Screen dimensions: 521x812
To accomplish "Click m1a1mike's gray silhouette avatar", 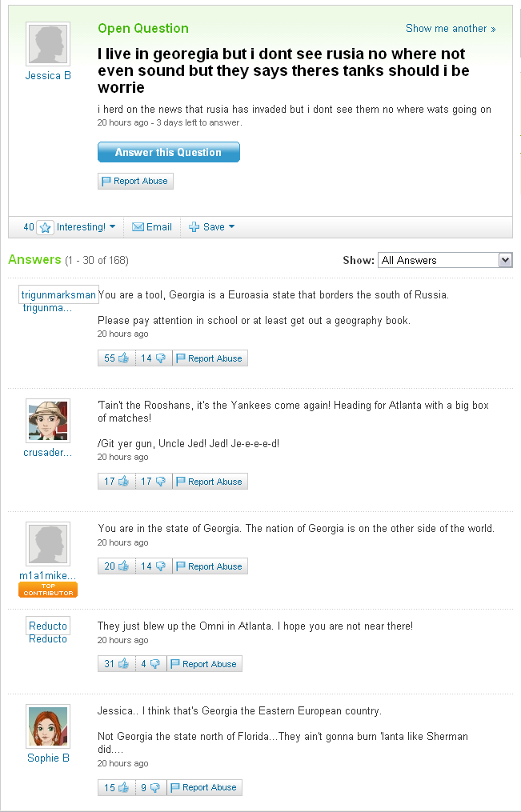I will (48, 544).
